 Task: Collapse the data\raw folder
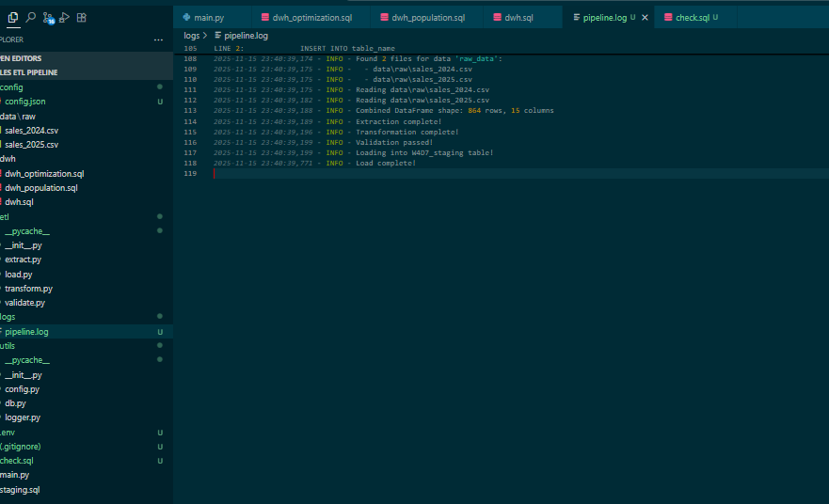point(87,117)
